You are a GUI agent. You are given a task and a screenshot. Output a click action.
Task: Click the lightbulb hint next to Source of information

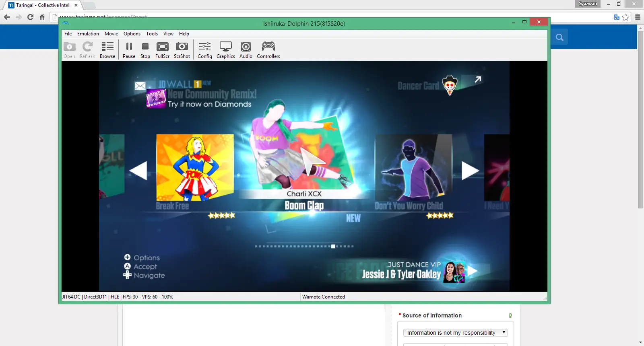[x=510, y=316]
